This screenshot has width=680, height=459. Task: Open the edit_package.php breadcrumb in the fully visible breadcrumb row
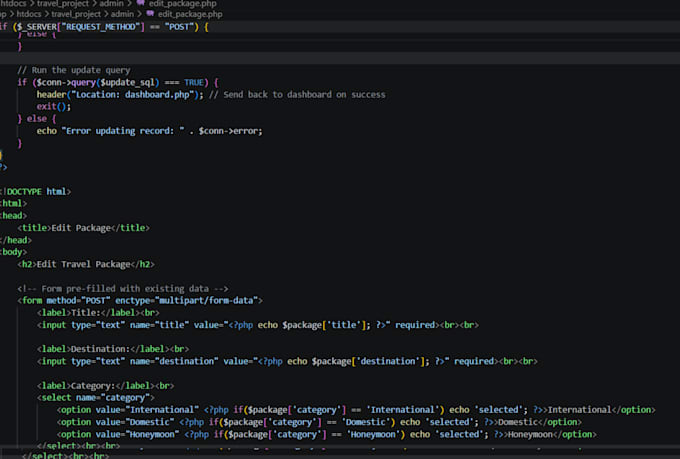pos(190,14)
